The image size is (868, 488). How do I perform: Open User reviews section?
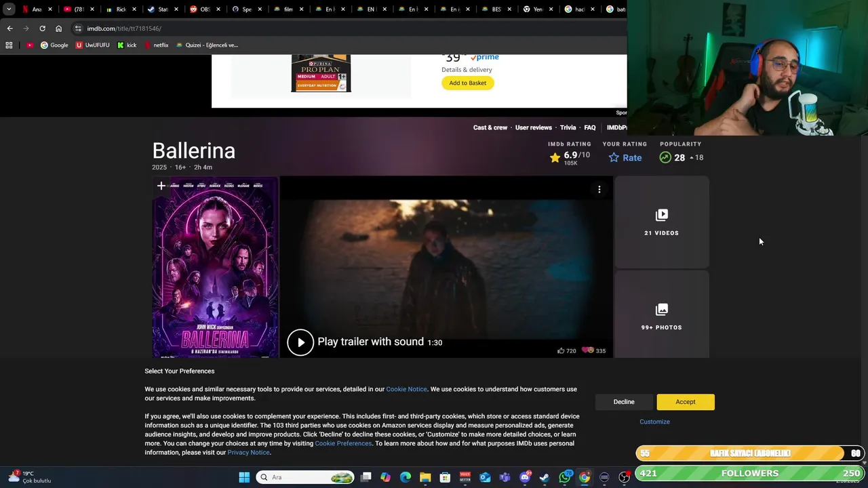tap(534, 127)
